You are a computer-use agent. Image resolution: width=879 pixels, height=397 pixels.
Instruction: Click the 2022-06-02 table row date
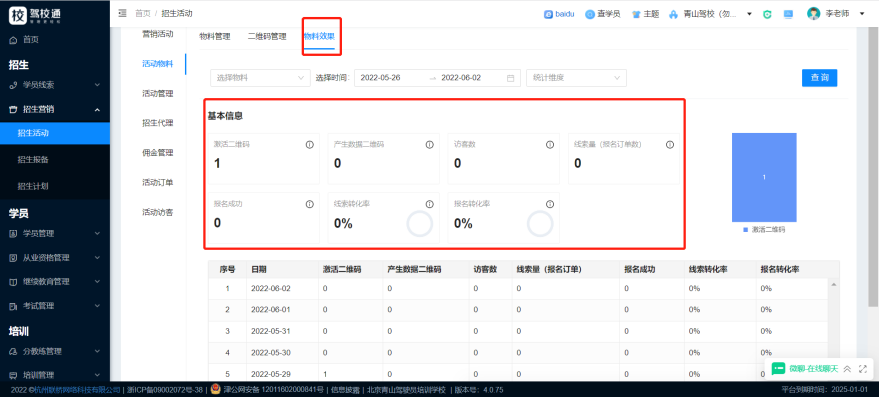(271, 289)
